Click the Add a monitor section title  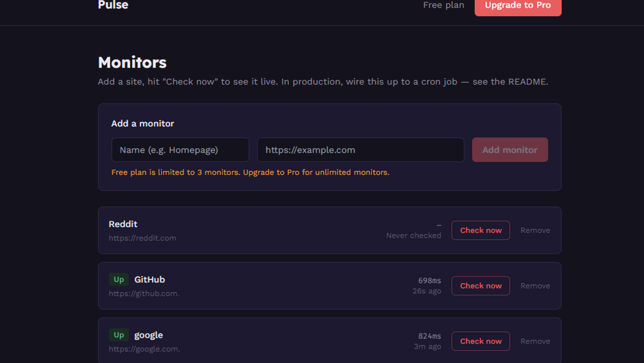(x=142, y=124)
